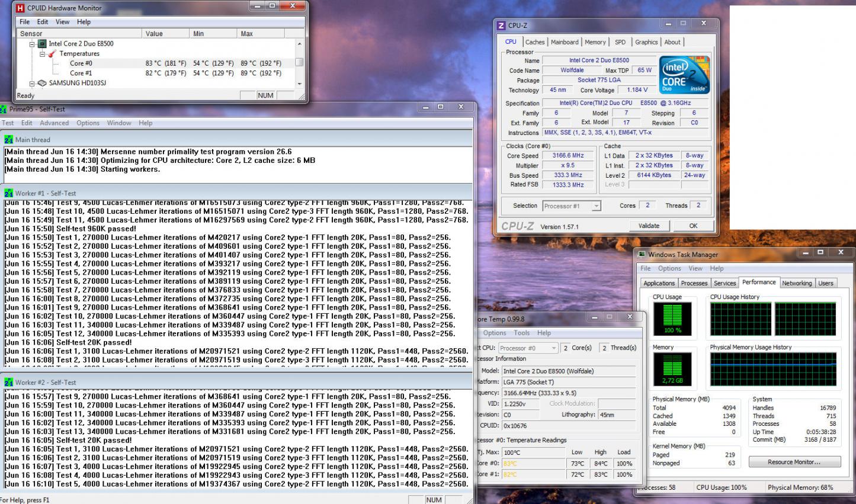Click the Level 2 cache 6144 KBytes value
The image size is (856, 504).
pos(654,175)
